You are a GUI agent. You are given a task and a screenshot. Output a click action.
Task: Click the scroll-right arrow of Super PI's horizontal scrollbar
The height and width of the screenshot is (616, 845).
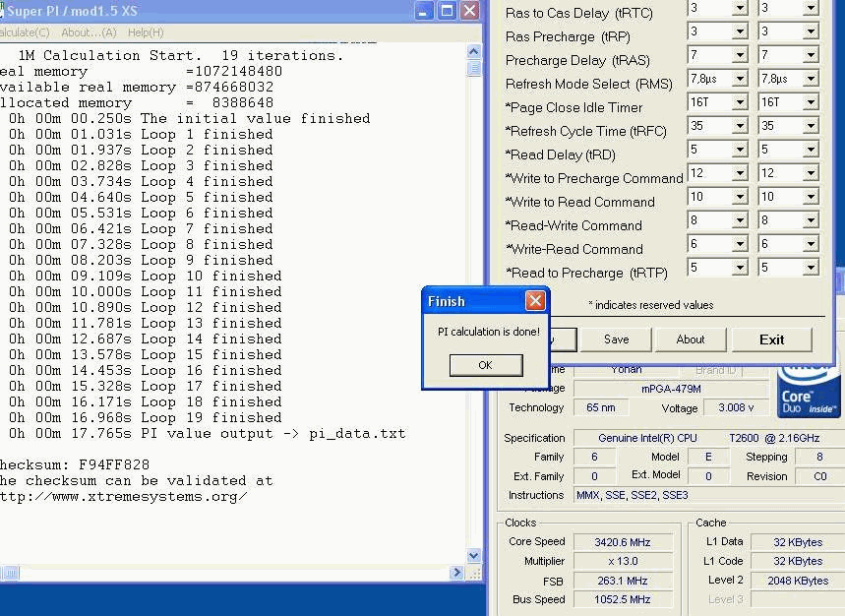pyautogui.click(x=456, y=573)
